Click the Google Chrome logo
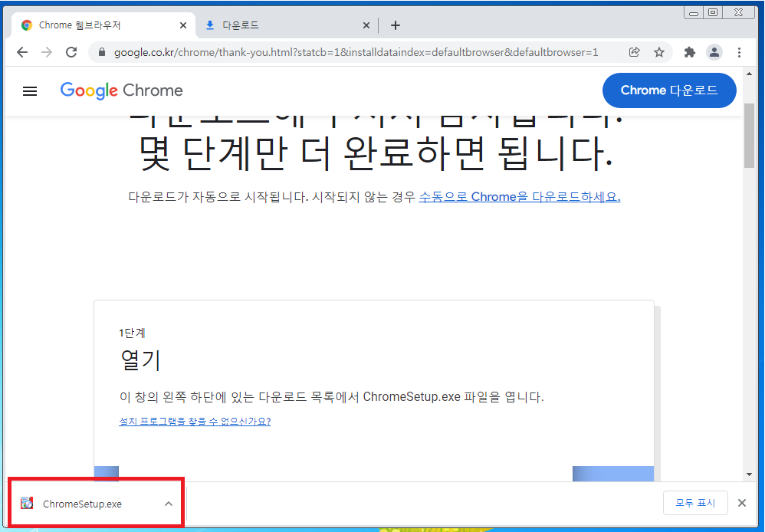This screenshot has height=532, width=765. pyautogui.click(x=121, y=90)
